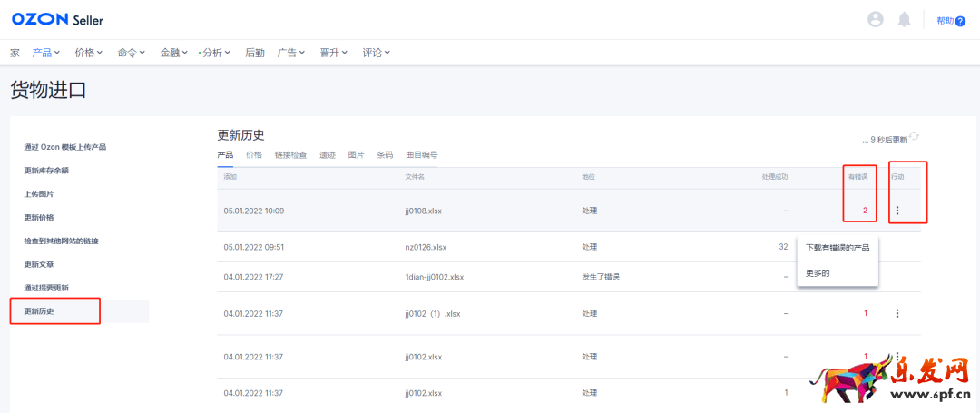
Task: Click the 后勤 item in top navigation
Action: point(255,53)
